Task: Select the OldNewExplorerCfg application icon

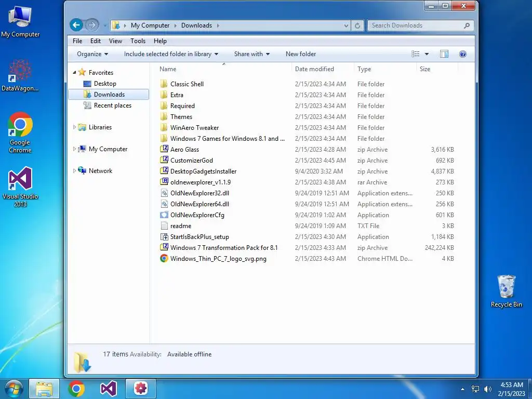Action: click(164, 215)
